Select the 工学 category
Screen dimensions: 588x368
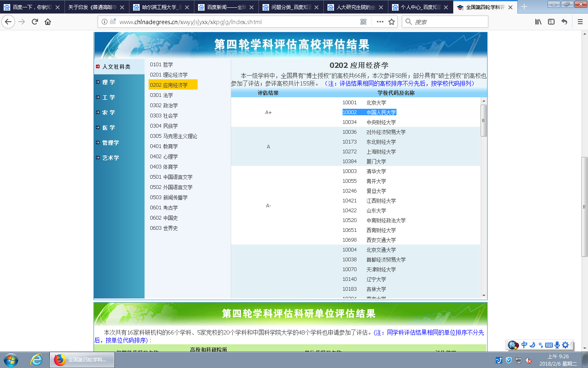pos(109,97)
